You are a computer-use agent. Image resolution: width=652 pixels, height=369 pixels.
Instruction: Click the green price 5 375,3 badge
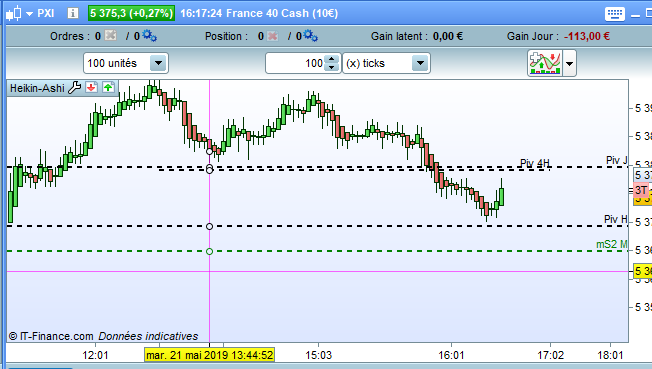point(131,13)
